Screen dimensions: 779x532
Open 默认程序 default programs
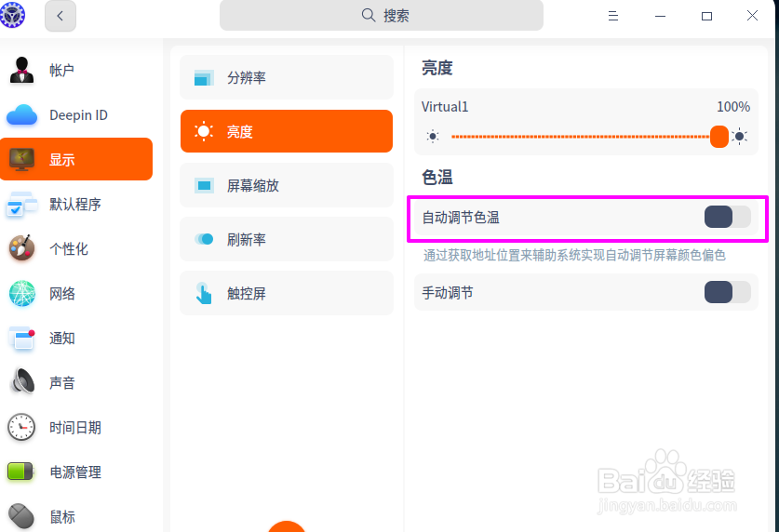coord(76,204)
